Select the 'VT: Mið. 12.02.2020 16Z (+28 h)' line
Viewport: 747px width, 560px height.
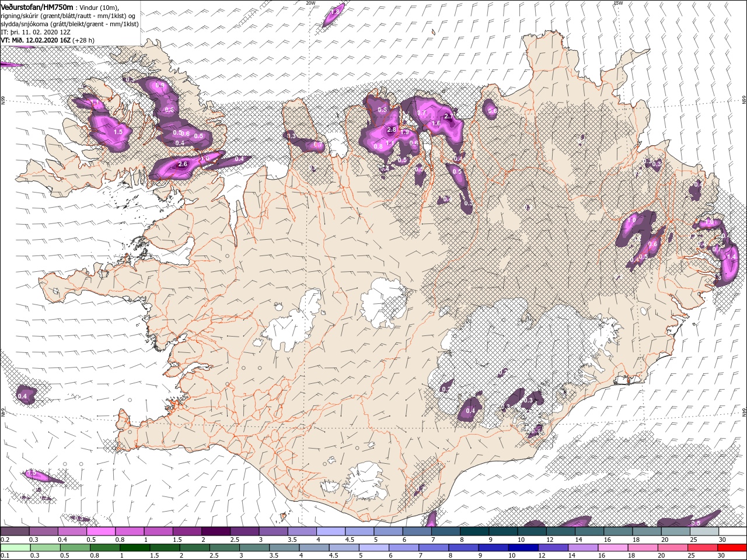tap(48, 40)
